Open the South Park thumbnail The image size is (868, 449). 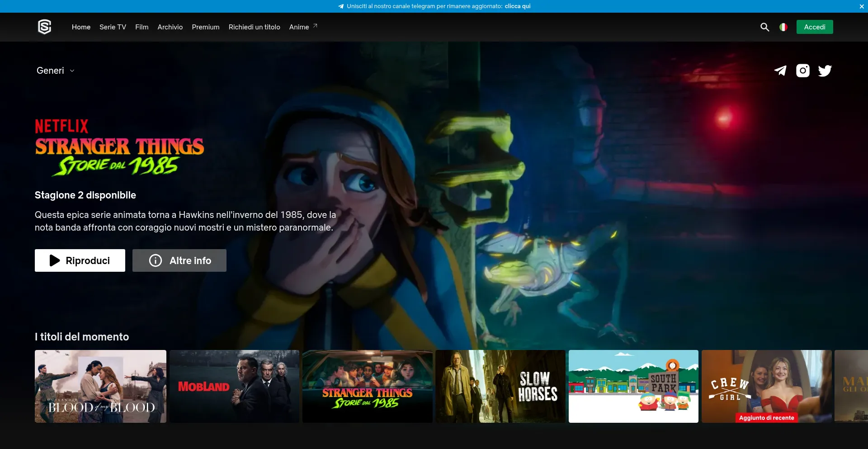pos(633,386)
